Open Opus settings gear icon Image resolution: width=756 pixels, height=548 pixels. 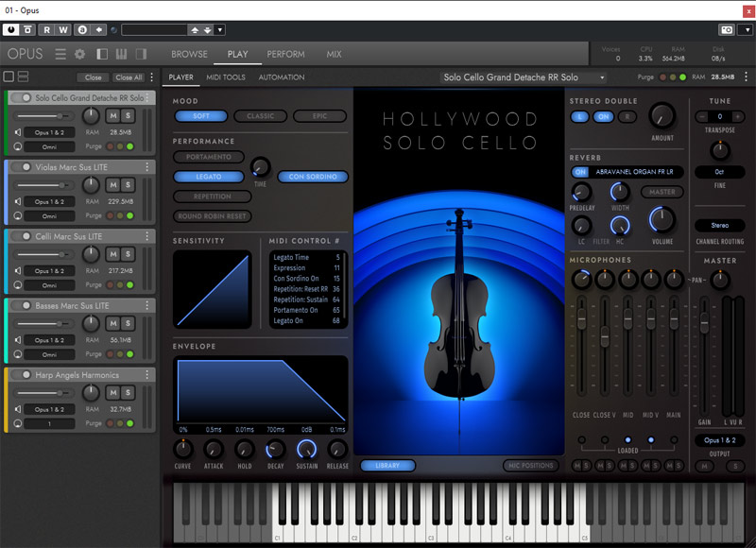click(80, 54)
